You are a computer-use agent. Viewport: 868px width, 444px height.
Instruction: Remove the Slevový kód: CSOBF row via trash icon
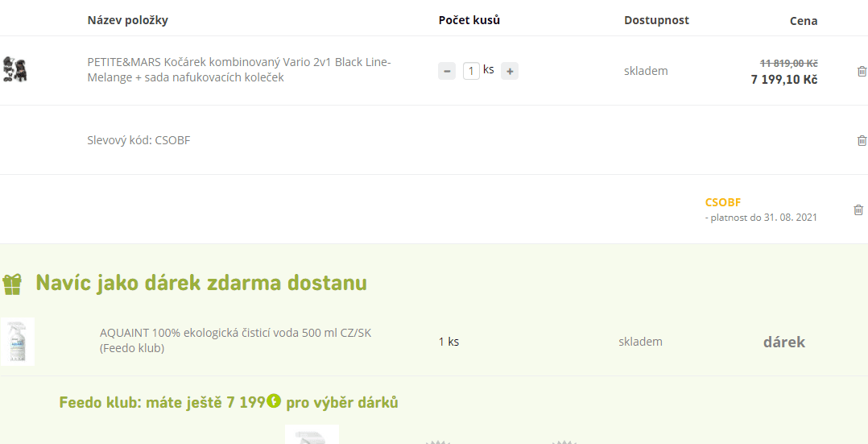[x=862, y=140]
